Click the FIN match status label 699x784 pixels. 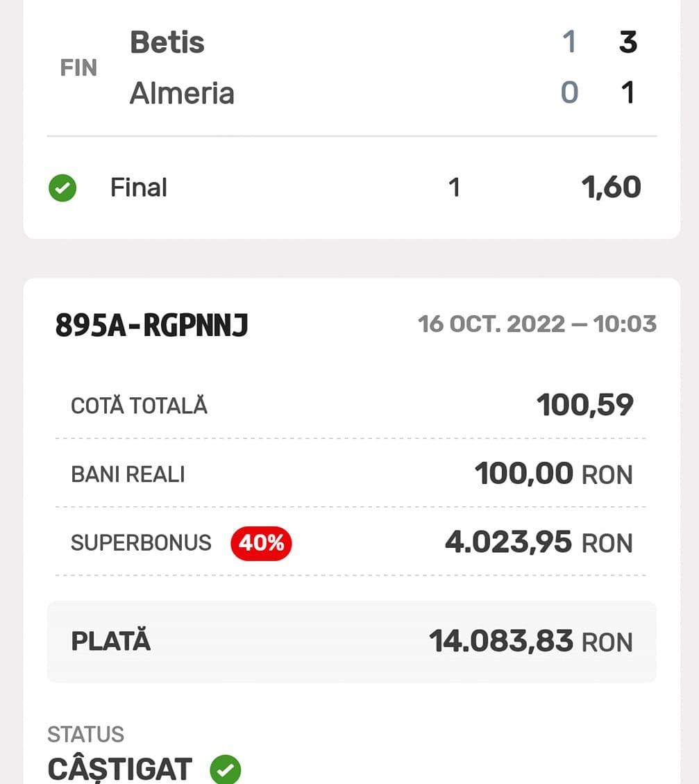(x=78, y=68)
